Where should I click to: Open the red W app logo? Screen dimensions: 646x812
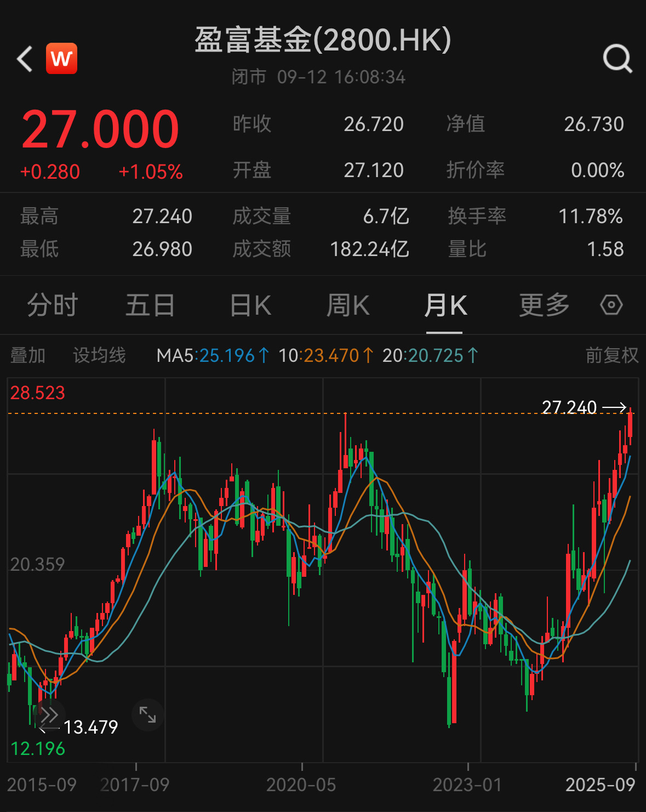(x=61, y=59)
